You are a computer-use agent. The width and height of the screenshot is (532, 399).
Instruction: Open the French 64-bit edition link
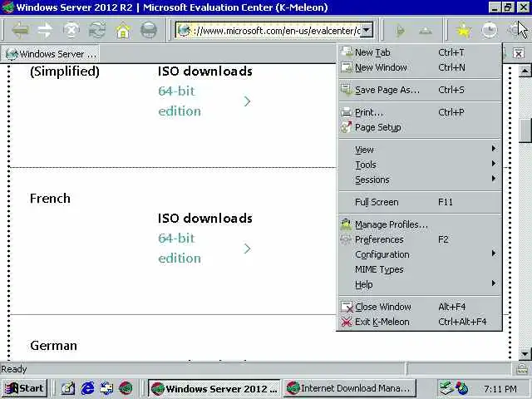click(180, 248)
